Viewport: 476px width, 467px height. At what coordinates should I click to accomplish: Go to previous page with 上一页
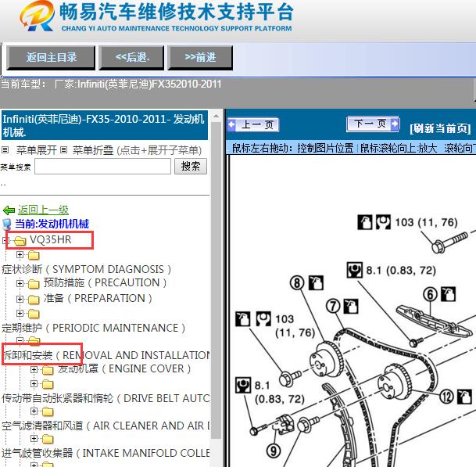click(x=253, y=124)
